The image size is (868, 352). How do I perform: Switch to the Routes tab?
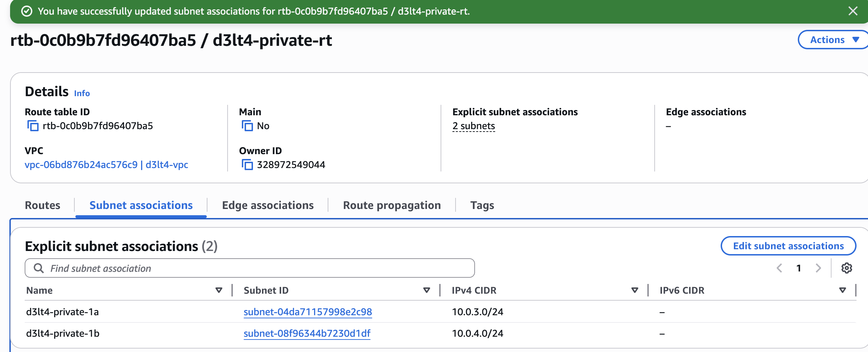pos(42,205)
